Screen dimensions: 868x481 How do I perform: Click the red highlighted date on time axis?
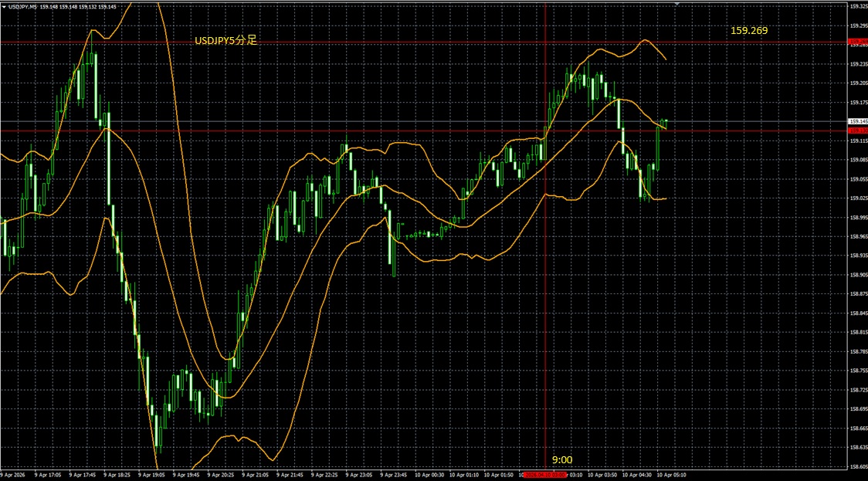545,475
